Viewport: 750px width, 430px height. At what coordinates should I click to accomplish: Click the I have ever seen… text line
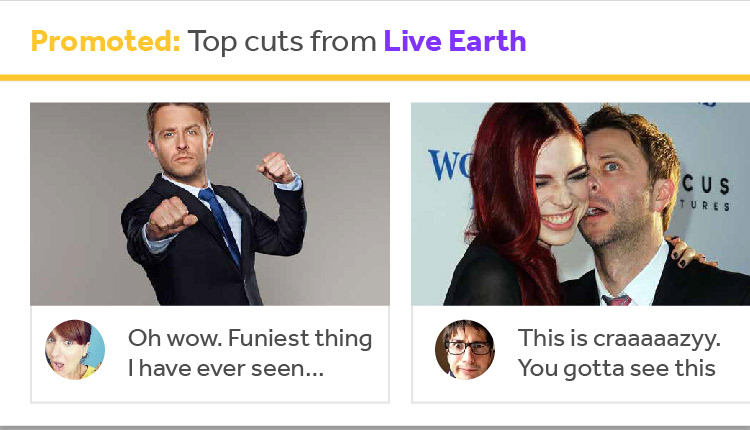pyautogui.click(x=226, y=368)
